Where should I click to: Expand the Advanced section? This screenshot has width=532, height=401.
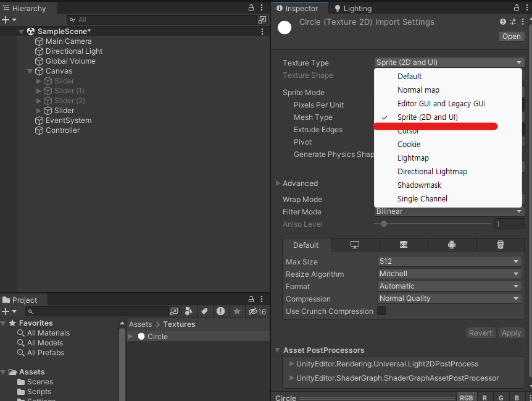point(278,184)
